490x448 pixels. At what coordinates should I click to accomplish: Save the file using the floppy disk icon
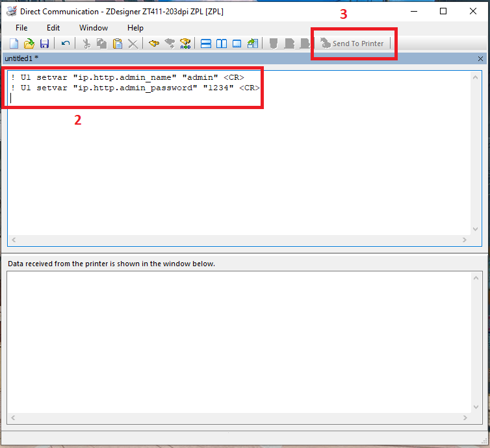(44, 44)
